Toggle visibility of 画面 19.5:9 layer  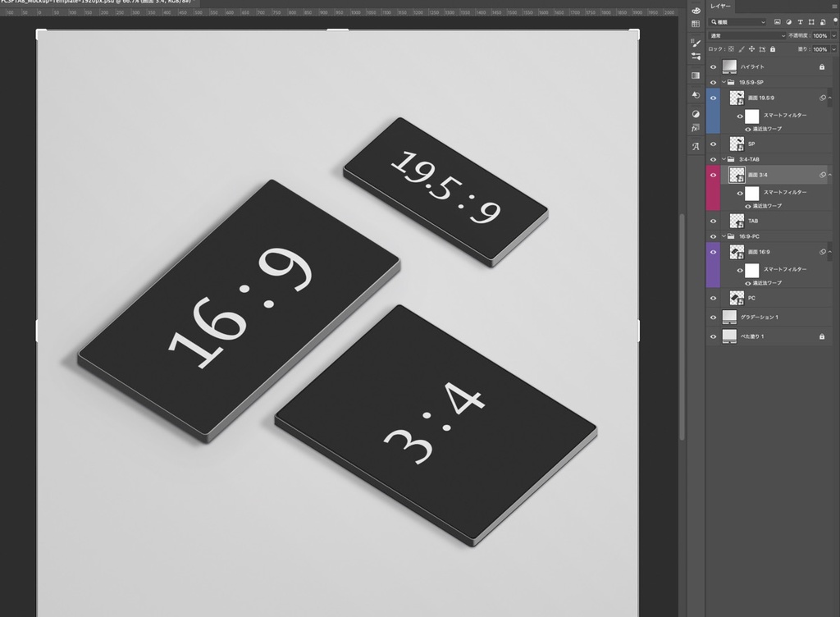point(713,98)
